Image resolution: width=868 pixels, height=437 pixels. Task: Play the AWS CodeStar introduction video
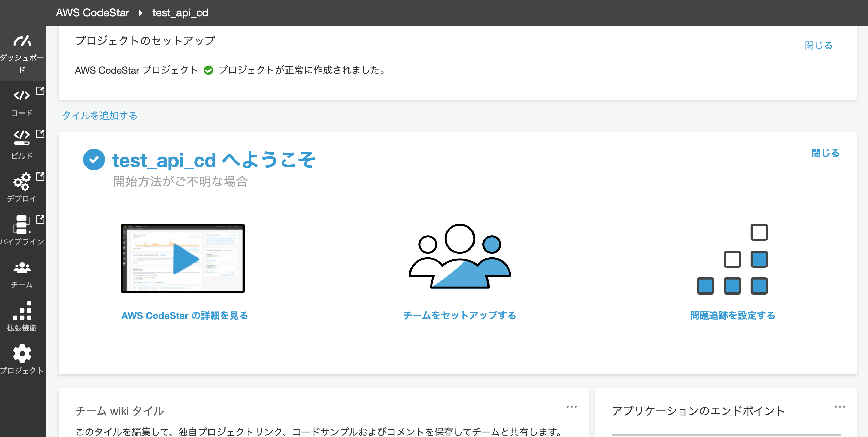pos(182,258)
